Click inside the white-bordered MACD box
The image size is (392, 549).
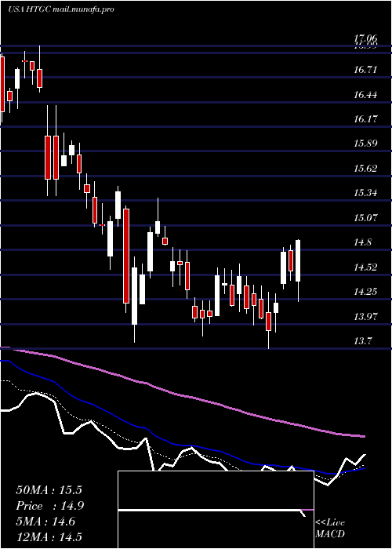[x=216, y=510]
